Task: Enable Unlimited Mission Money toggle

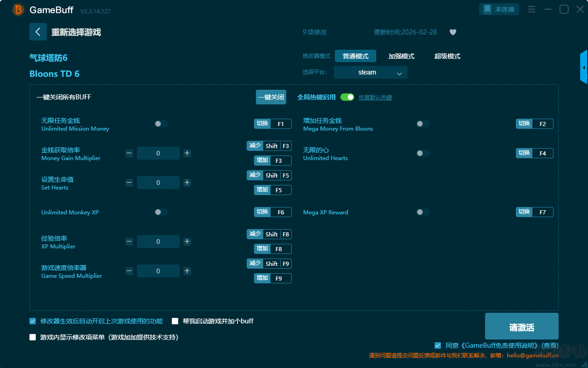Action: (161, 124)
